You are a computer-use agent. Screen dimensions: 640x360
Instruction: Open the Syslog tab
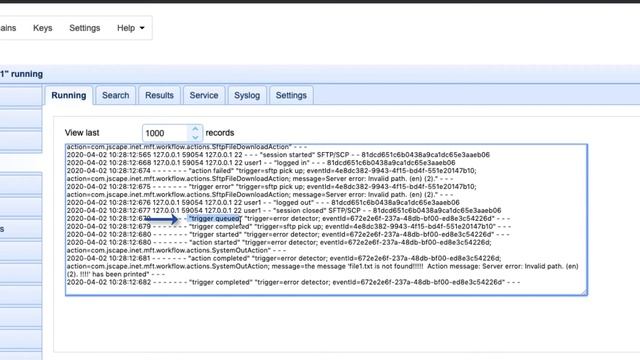[247, 96]
